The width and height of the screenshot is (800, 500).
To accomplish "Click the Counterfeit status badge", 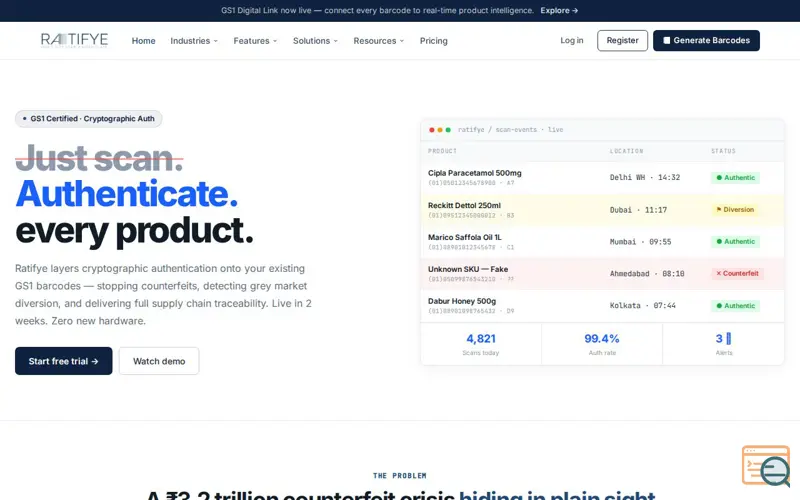I will pyautogui.click(x=737, y=273).
